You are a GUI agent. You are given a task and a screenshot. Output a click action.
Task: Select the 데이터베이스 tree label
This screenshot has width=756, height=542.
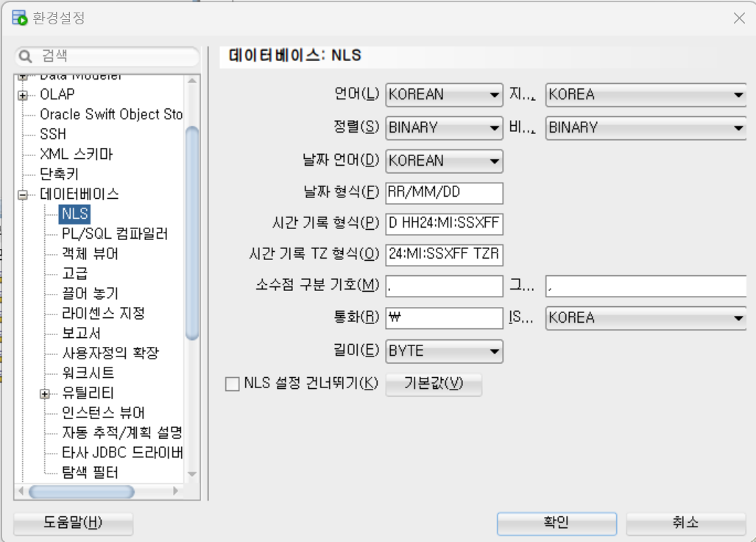[x=79, y=194]
